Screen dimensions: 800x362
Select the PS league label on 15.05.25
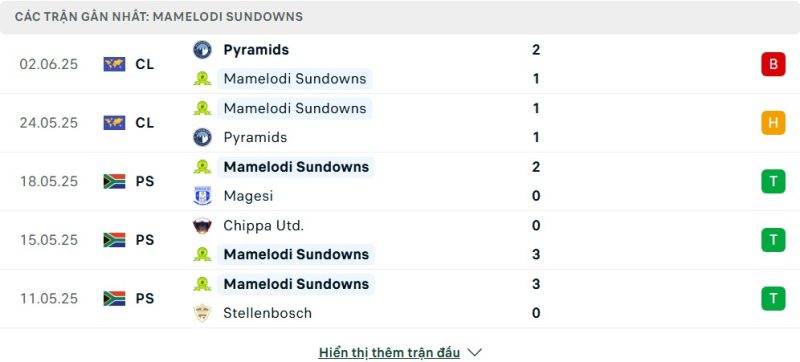[x=145, y=240]
